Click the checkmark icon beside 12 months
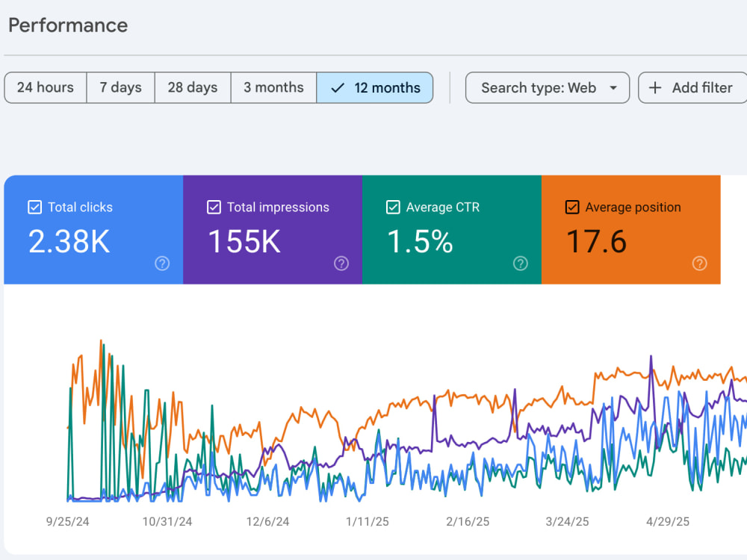 coord(338,87)
